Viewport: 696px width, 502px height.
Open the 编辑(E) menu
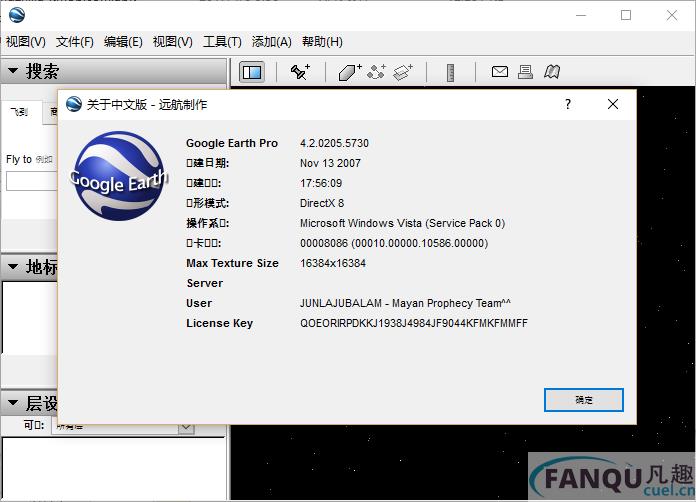point(123,42)
